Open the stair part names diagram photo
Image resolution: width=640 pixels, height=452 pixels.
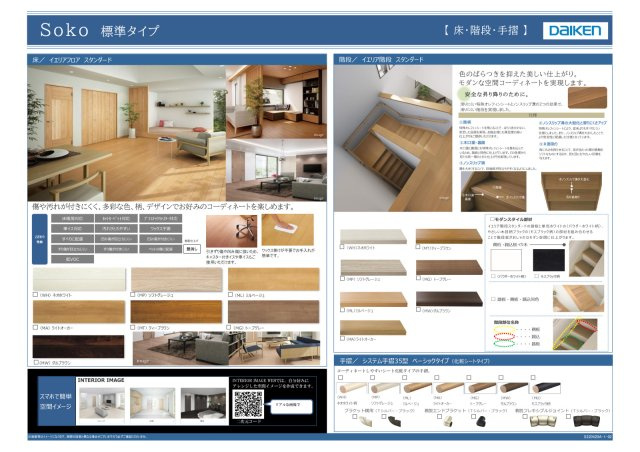point(575,334)
